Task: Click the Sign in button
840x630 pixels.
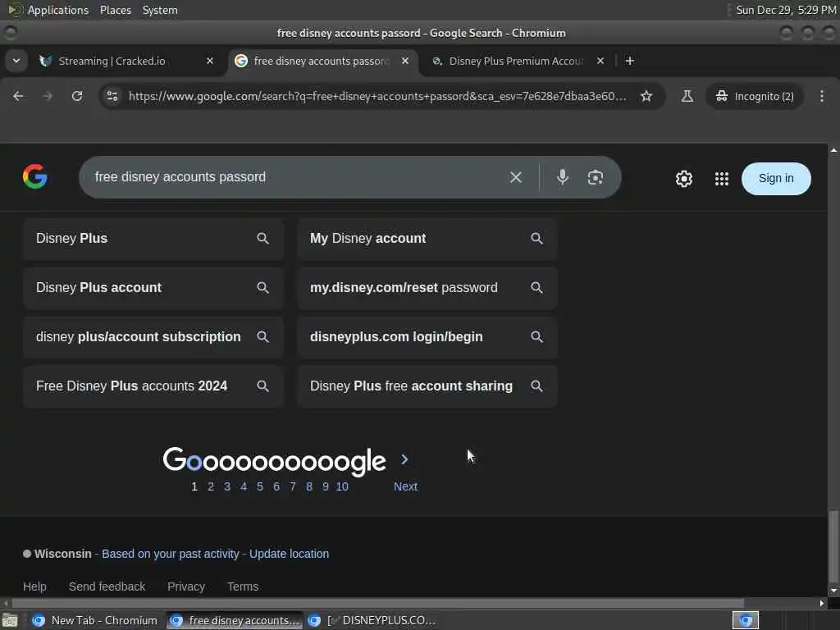Action: click(776, 178)
